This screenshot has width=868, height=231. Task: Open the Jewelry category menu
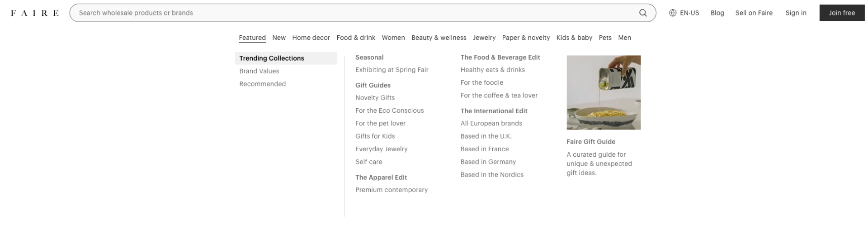[x=484, y=38]
